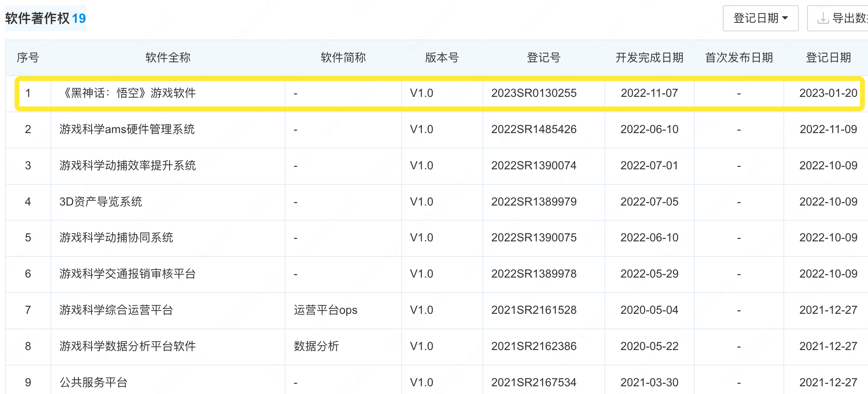Select the 软件著作权 19 tab heading
Screen dimensions: 868x394
(46, 18)
